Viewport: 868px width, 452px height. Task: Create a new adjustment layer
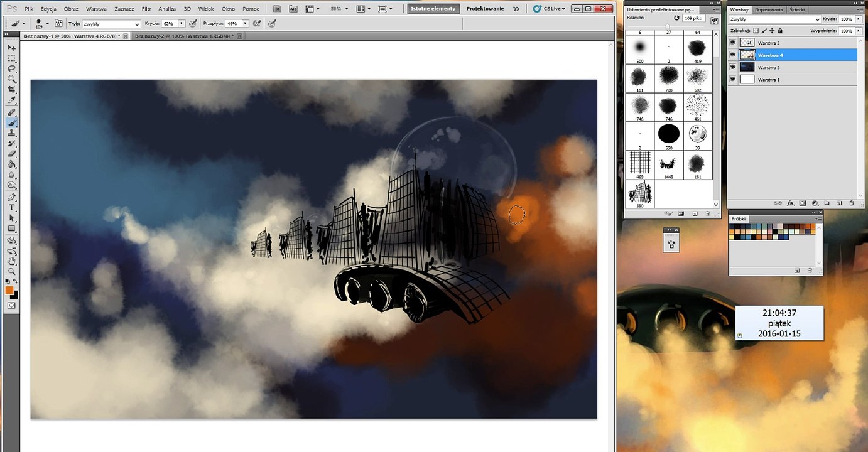pos(815,203)
